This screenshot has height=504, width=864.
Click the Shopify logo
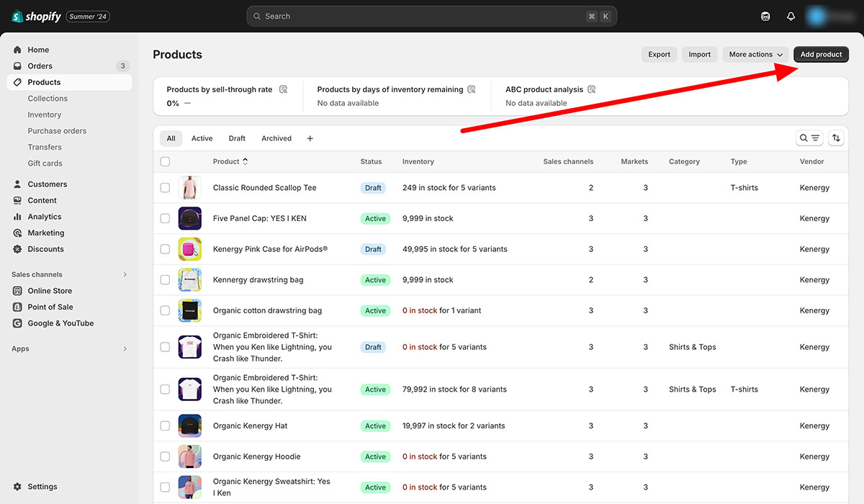coord(35,15)
